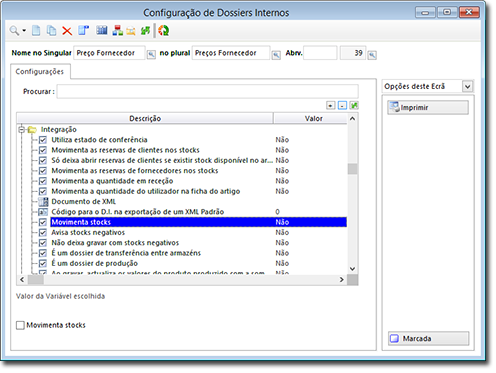
Task: Click the orange-green circular refresh icon
Action: click(163, 31)
